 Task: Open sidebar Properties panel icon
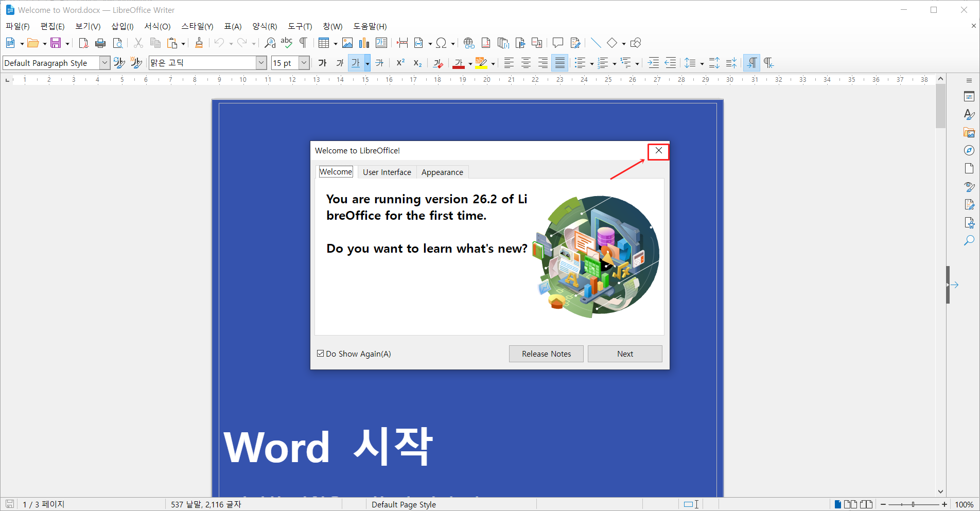(x=969, y=96)
